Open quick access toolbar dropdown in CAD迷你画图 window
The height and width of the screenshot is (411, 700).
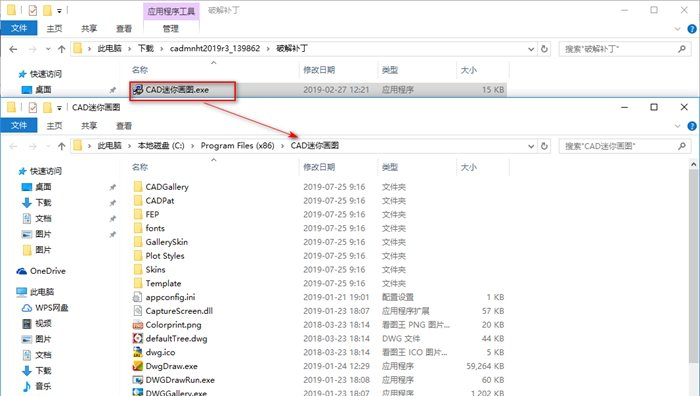(x=59, y=108)
